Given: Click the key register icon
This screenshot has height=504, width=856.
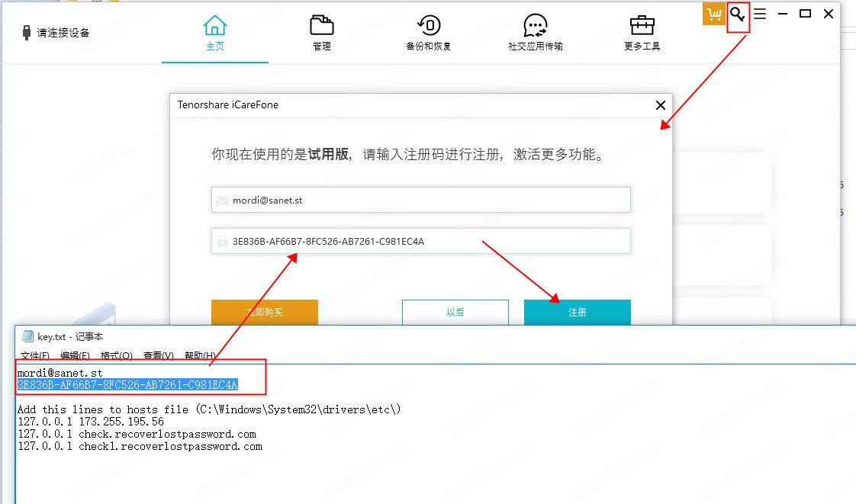Looking at the screenshot, I should point(738,14).
